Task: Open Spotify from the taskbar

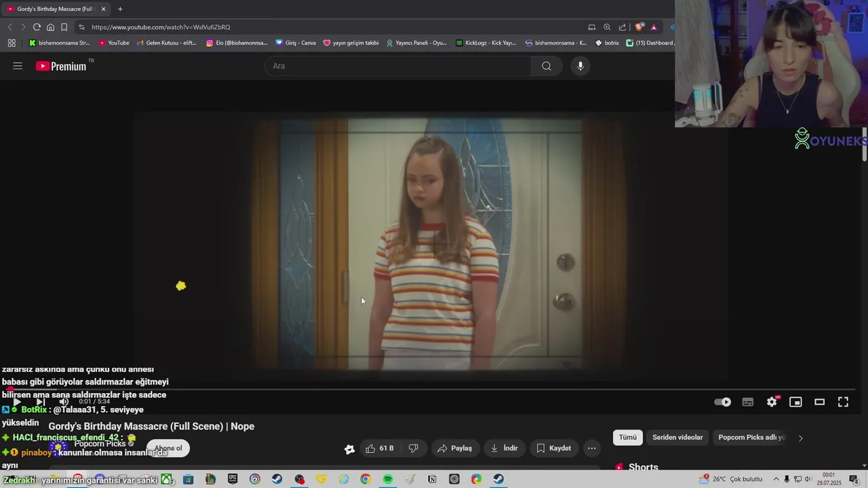Action: tap(387, 479)
